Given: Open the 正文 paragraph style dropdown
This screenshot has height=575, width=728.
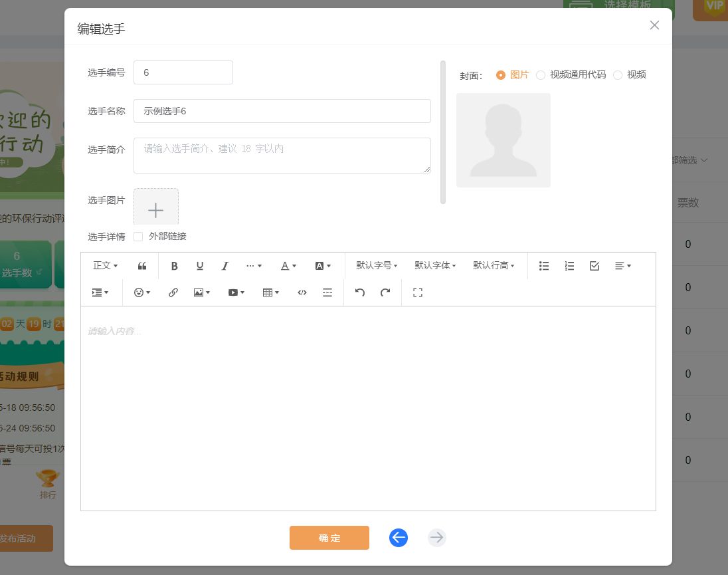Looking at the screenshot, I should click(x=104, y=265).
